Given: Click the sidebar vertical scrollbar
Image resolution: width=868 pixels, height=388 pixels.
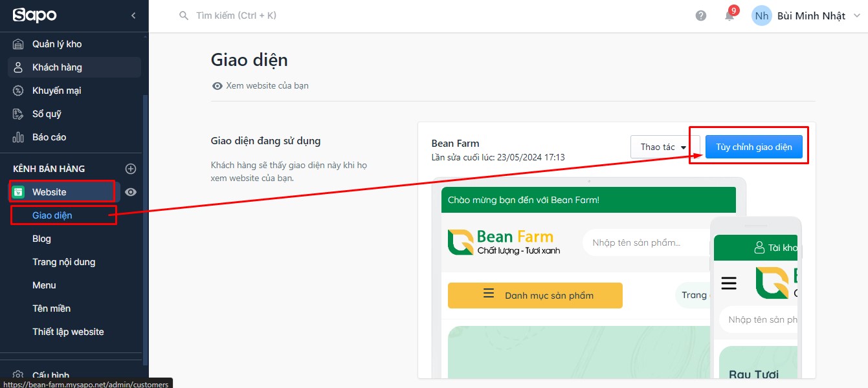Looking at the screenshot, I should tap(145, 230).
